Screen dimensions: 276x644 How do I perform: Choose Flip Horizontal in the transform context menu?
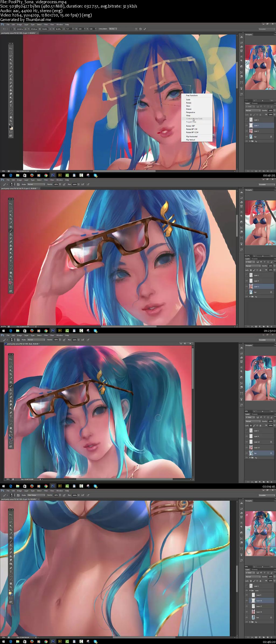pyautogui.click(x=192, y=137)
